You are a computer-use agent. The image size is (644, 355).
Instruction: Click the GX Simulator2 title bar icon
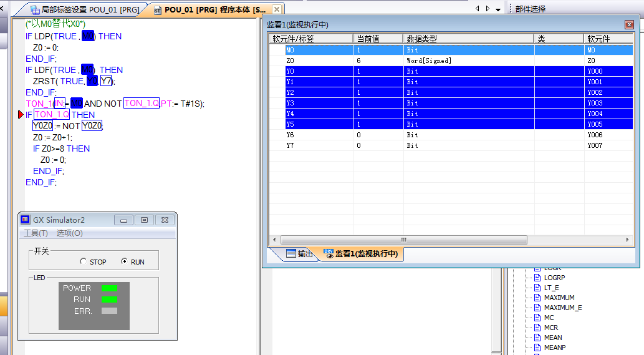pos(26,220)
